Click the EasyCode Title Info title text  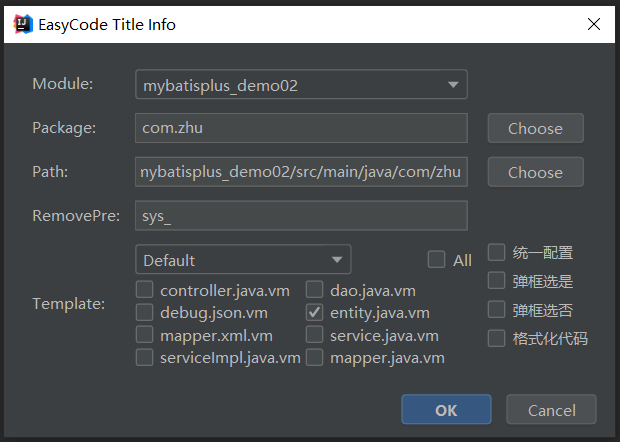click(107, 25)
